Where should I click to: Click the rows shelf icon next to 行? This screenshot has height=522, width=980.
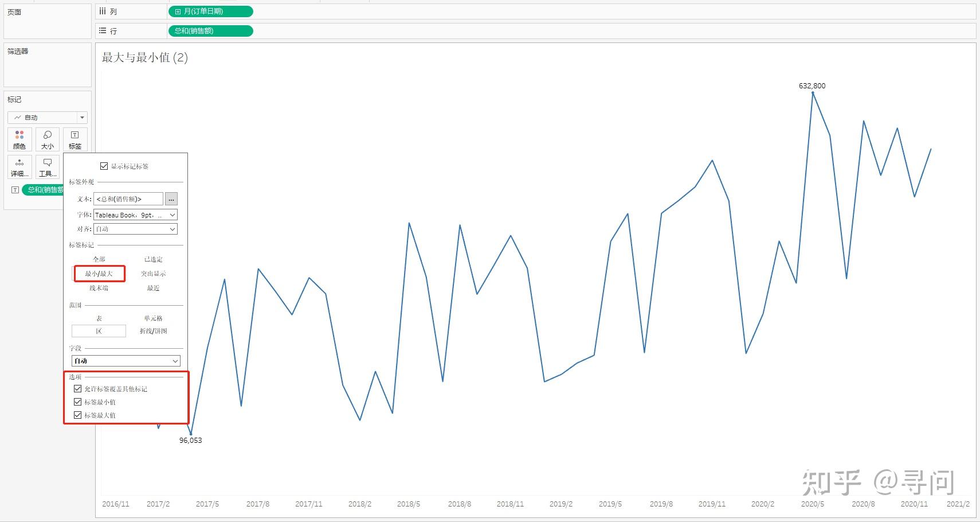(103, 30)
